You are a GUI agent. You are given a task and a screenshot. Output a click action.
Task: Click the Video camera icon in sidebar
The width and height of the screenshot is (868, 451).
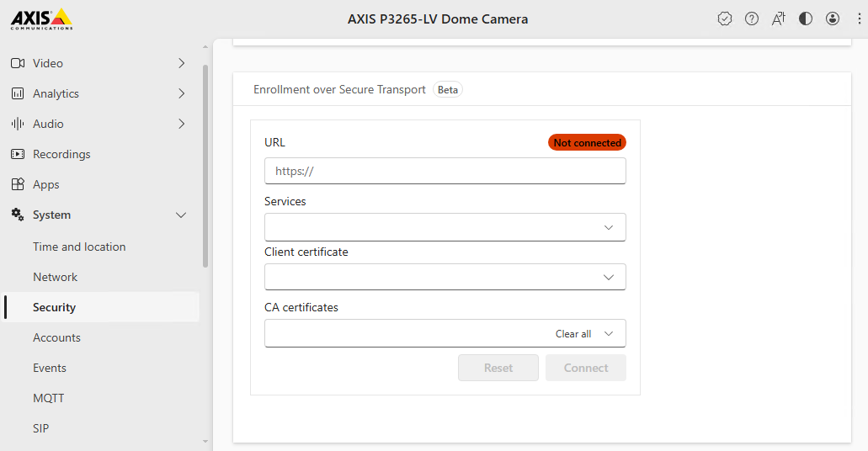[17, 63]
